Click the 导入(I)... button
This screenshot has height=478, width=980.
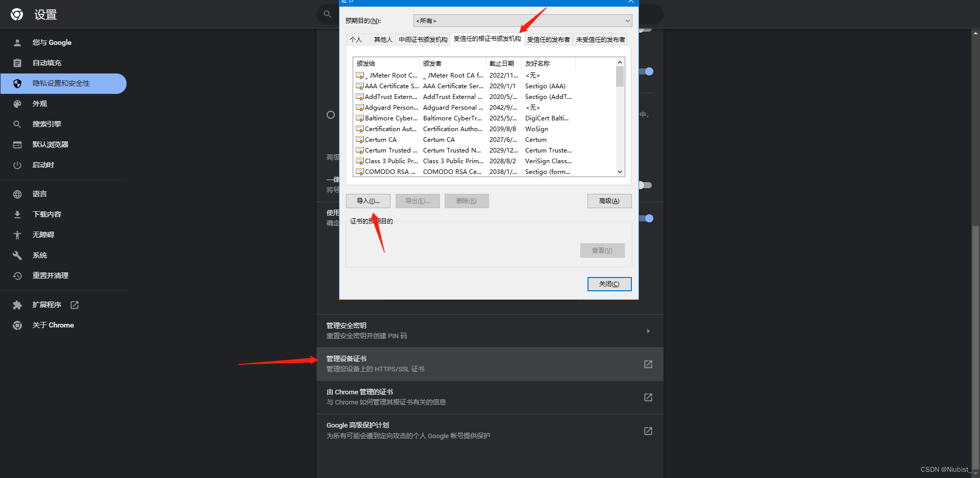coord(368,201)
